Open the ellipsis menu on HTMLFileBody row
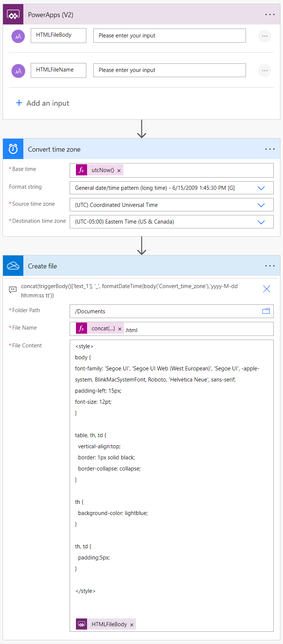This screenshot has height=644, width=283. pyautogui.click(x=264, y=36)
